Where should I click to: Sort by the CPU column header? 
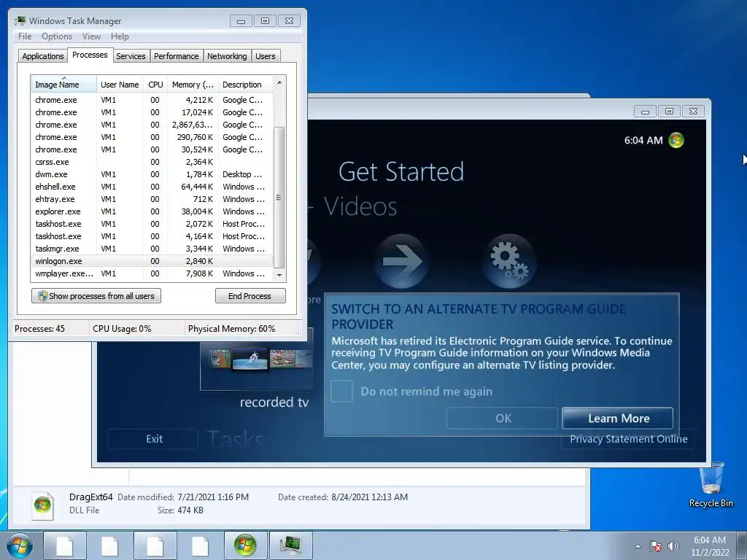point(156,85)
